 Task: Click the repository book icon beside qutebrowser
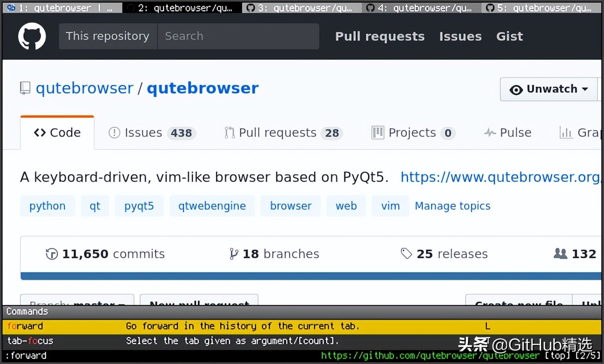tap(25, 88)
